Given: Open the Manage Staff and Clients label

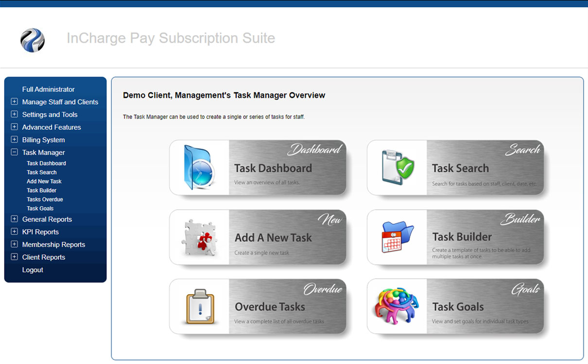Looking at the screenshot, I should 60,102.
